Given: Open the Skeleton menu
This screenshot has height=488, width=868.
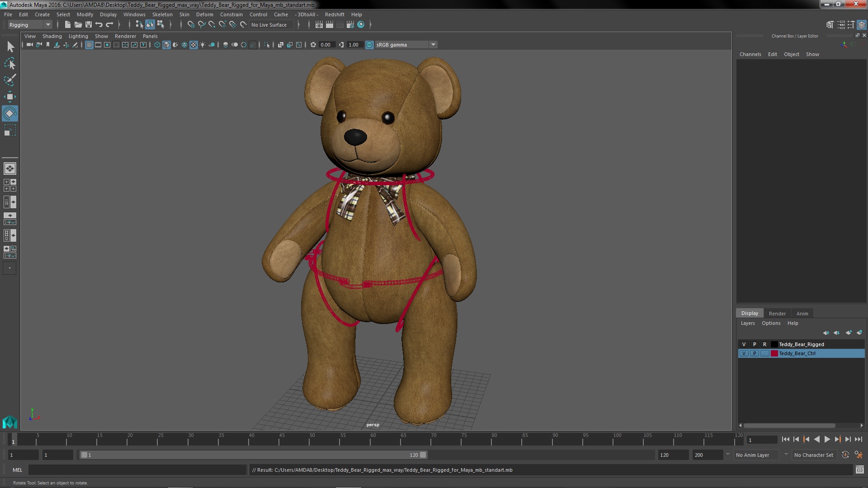Looking at the screenshot, I should tap(162, 14).
